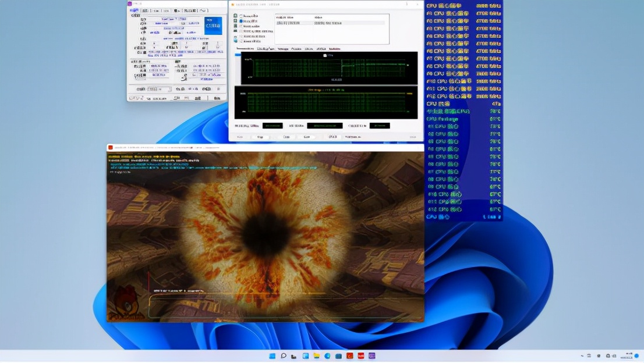Open Microsoft Edge from the taskbar
Image resolution: width=644 pixels, height=363 pixels.
pyautogui.click(x=327, y=355)
